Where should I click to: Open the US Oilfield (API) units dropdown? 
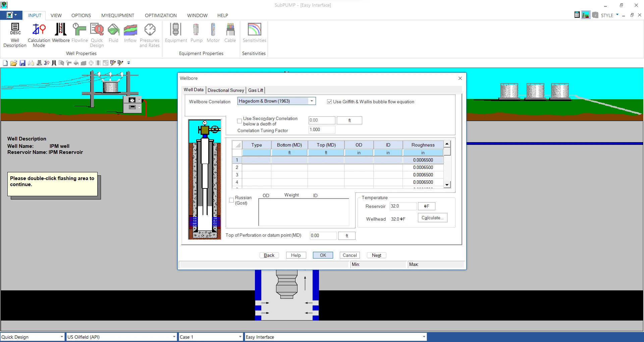click(174, 337)
